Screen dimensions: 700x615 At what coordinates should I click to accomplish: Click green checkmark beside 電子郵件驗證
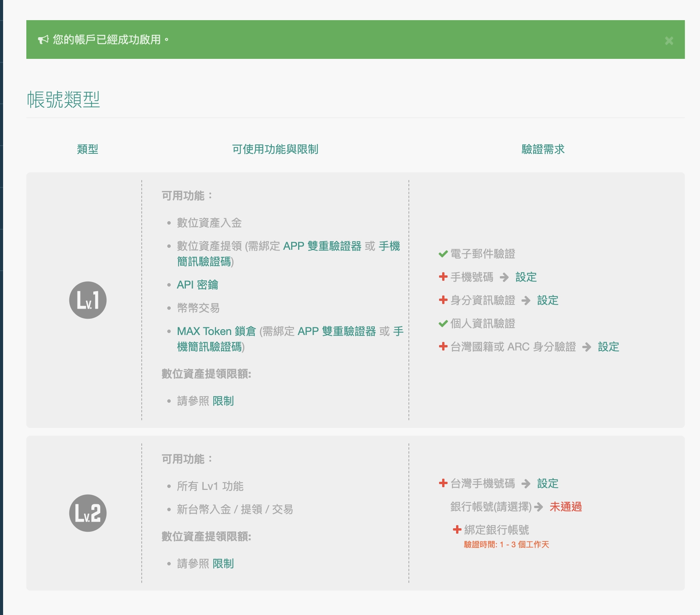click(443, 254)
